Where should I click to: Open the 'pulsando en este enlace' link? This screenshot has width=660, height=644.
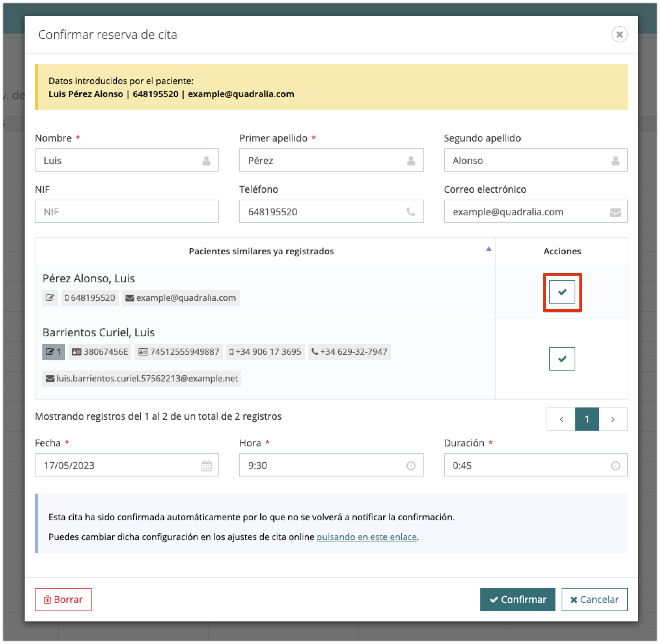(x=367, y=537)
